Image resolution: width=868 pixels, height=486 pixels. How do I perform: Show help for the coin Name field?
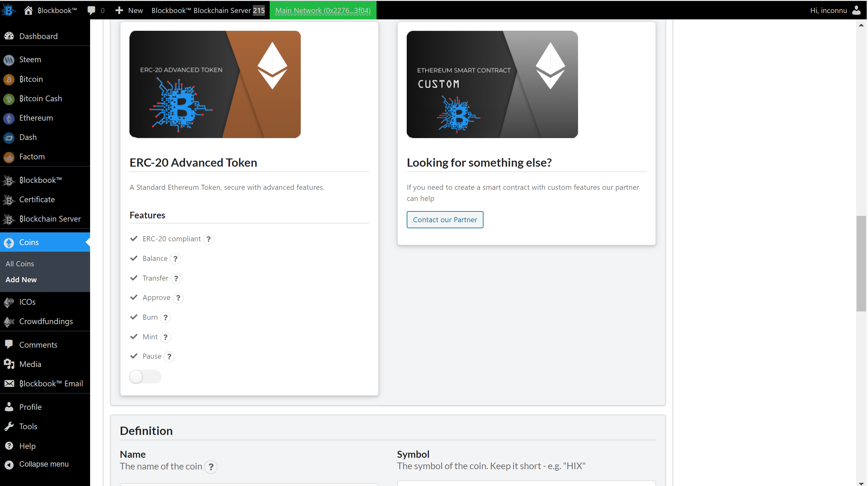[x=211, y=467]
